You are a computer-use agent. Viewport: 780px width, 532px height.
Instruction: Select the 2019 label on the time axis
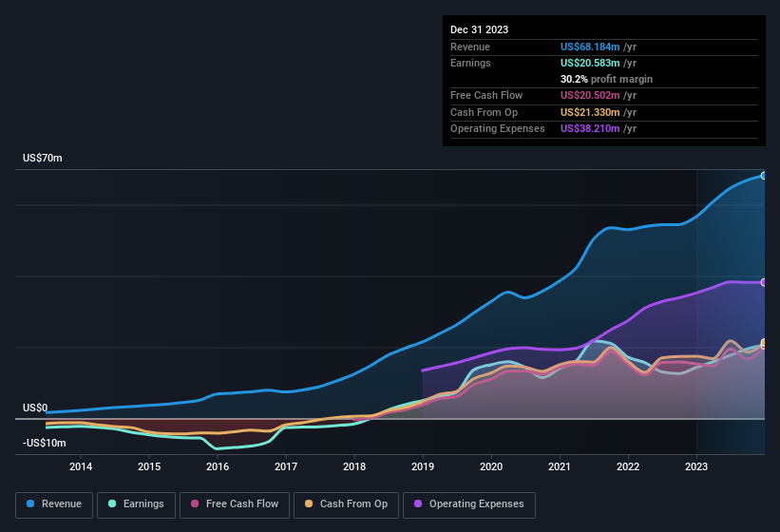(423, 466)
